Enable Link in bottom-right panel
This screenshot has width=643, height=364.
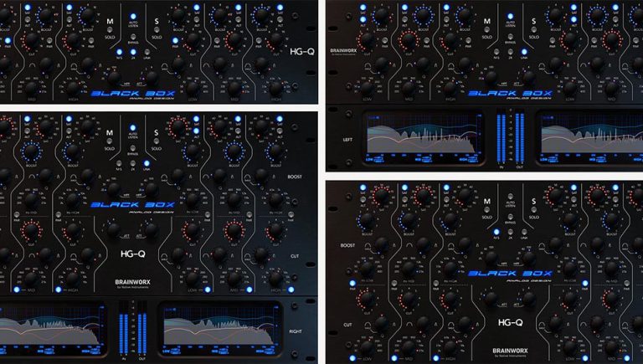tap(524, 232)
